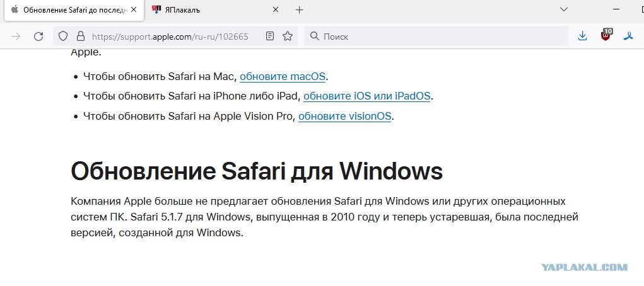
Task: Click bullet text Чтобы обновить Safari на Mac
Action: 160,76
